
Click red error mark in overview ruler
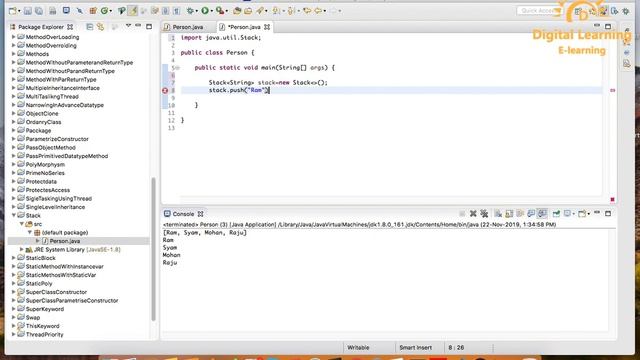613,90
